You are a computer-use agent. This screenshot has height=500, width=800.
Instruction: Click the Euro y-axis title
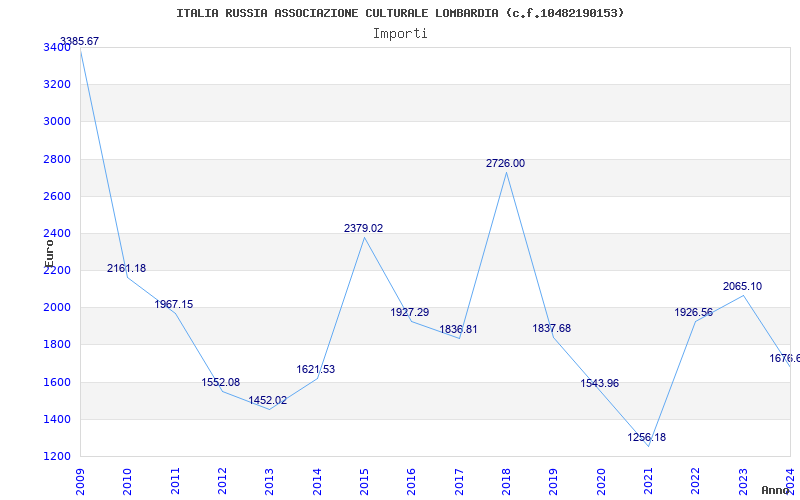click(x=49, y=253)
